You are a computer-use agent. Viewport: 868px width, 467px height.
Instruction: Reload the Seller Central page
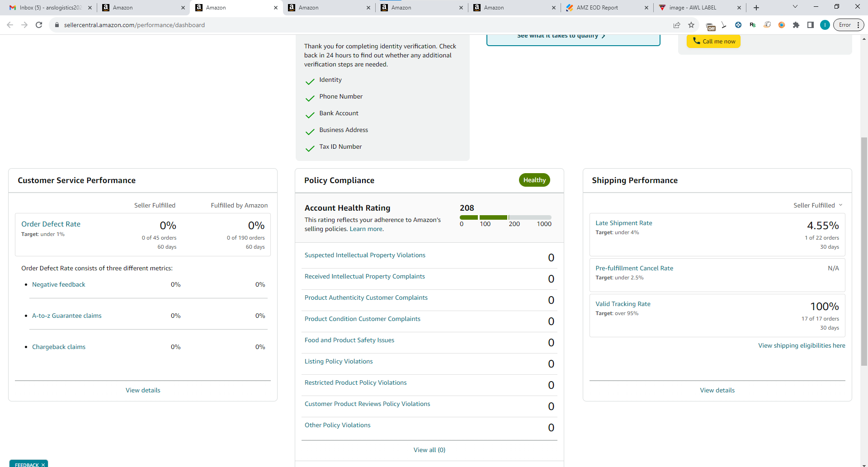click(x=39, y=25)
